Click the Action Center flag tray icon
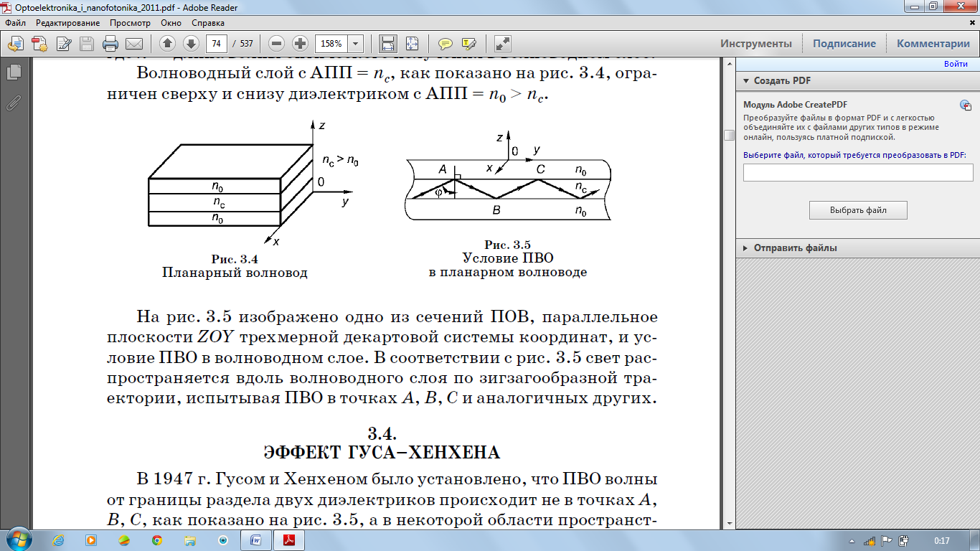The height and width of the screenshot is (551, 980). (886, 541)
